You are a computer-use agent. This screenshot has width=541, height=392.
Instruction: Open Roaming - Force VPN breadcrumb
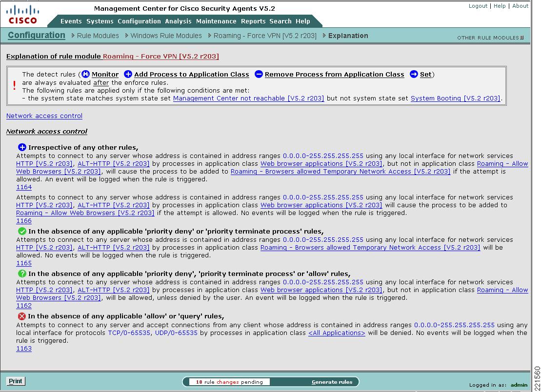pyautogui.click(x=264, y=36)
